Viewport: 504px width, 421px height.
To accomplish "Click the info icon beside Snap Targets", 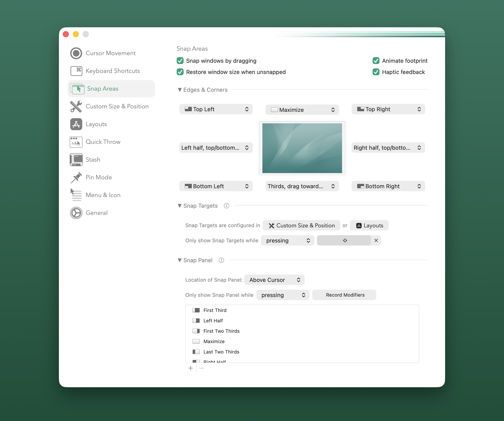I will tap(226, 206).
